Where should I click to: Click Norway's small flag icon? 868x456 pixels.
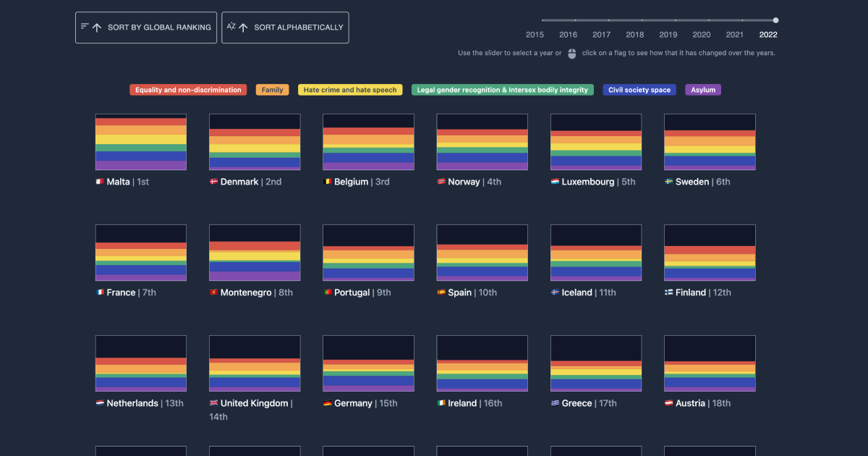pos(441,182)
